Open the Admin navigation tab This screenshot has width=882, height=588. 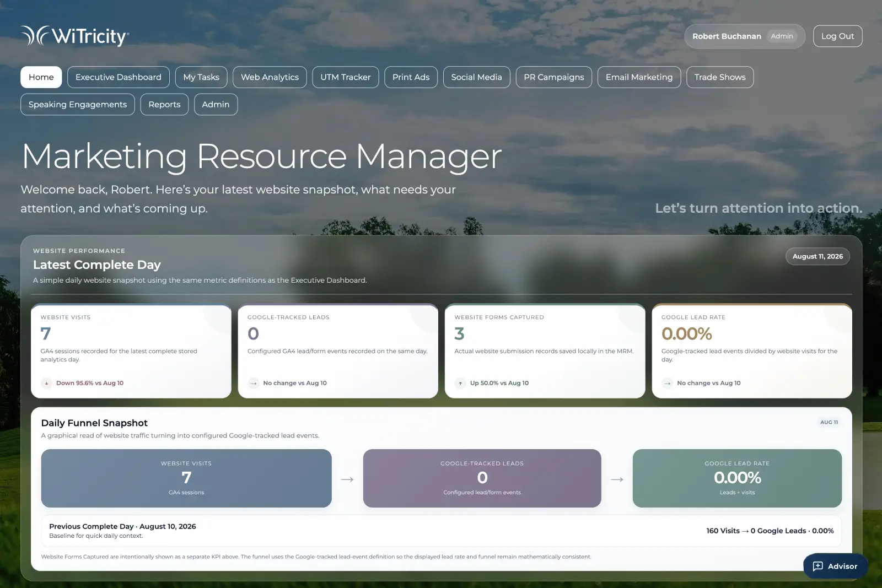pos(216,105)
